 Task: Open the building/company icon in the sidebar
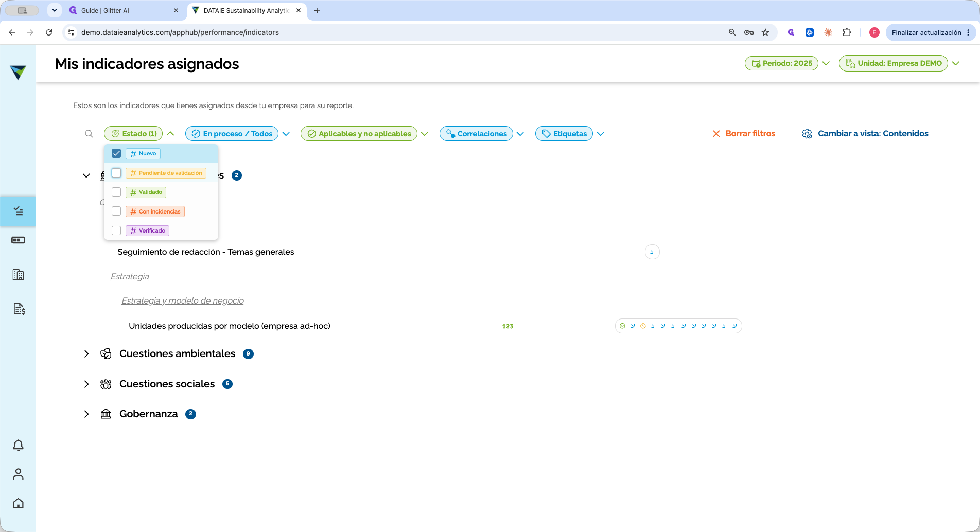[18, 275]
